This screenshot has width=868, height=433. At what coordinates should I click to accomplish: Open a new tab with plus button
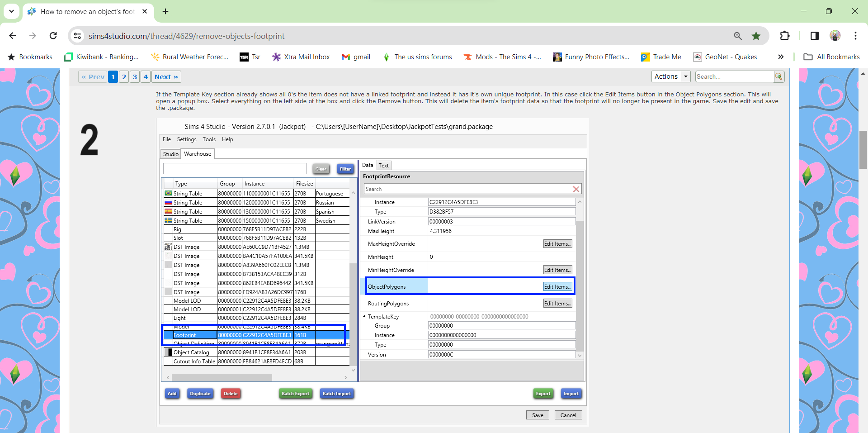click(x=165, y=11)
